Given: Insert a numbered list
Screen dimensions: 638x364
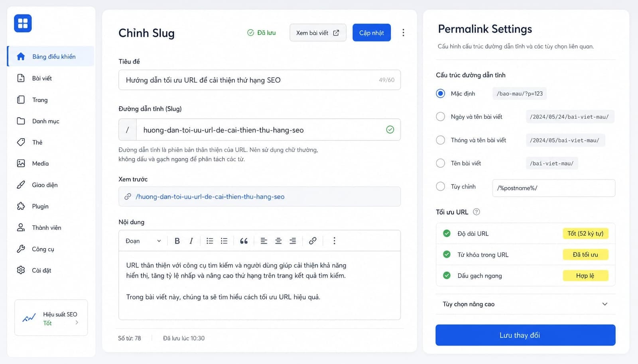Looking at the screenshot, I should tap(224, 241).
